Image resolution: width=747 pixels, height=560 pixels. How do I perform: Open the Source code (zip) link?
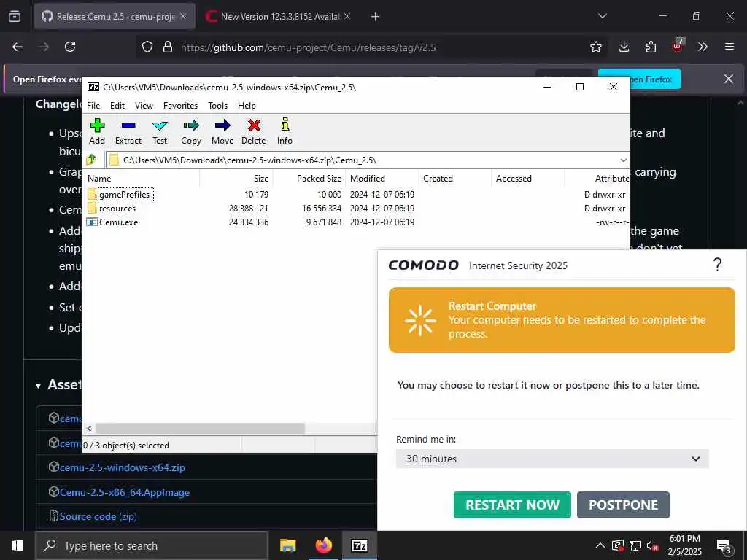(x=98, y=517)
